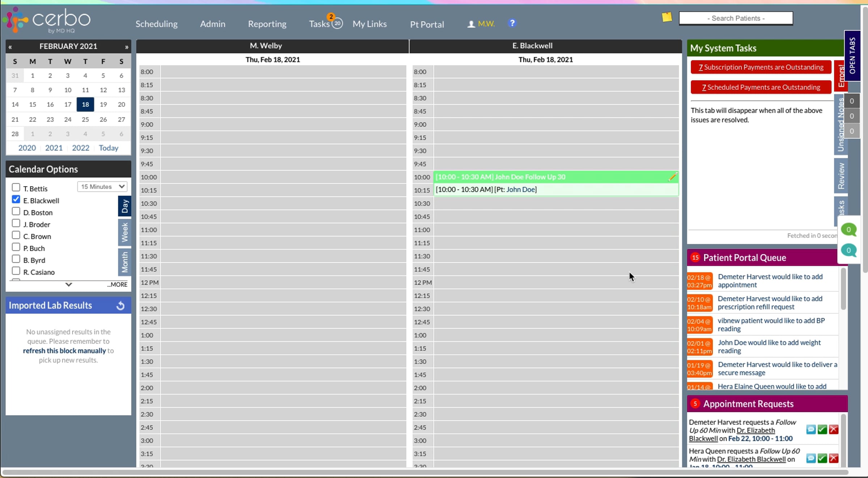Open the 02/01 weight reading date tag

click(699, 347)
